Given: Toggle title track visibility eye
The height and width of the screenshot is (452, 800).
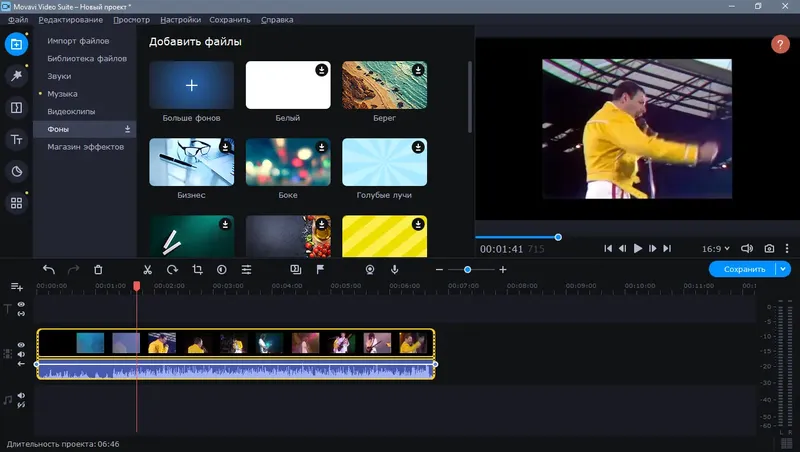Looking at the screenshot, I should [x=21, y=304].
